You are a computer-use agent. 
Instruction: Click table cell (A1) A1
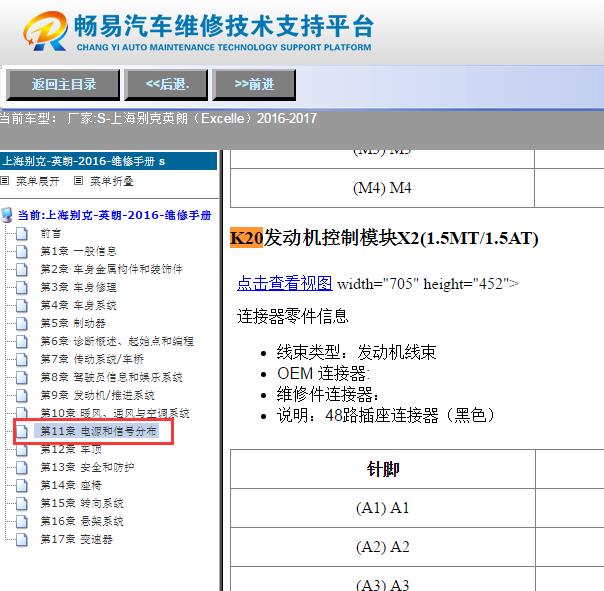point(383,508)
